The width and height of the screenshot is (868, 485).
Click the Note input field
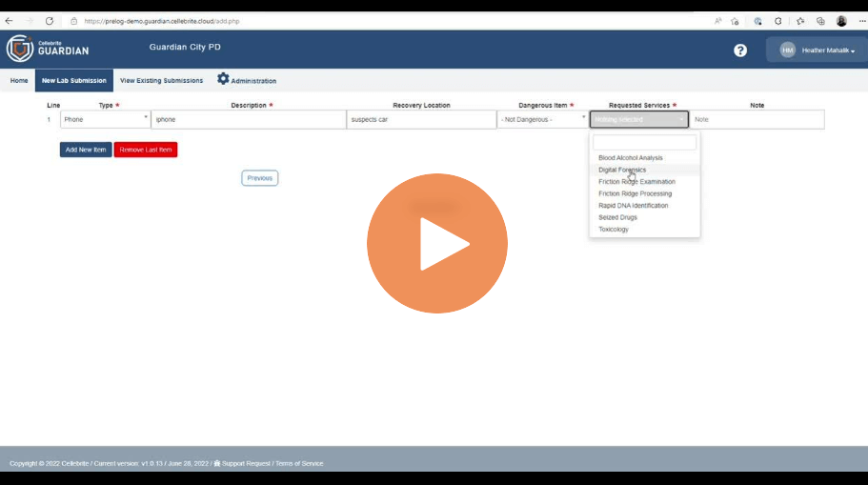point(757,120)
